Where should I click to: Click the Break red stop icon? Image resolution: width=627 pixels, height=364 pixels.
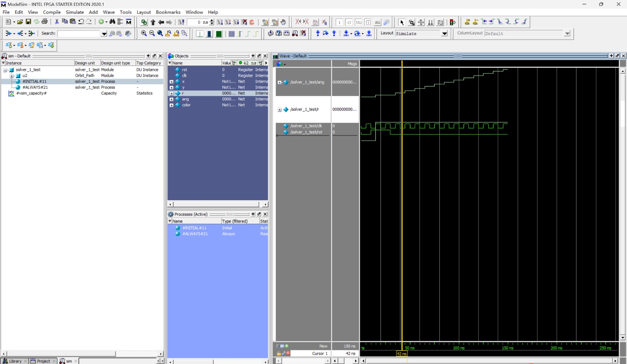[x=252, y=22]
